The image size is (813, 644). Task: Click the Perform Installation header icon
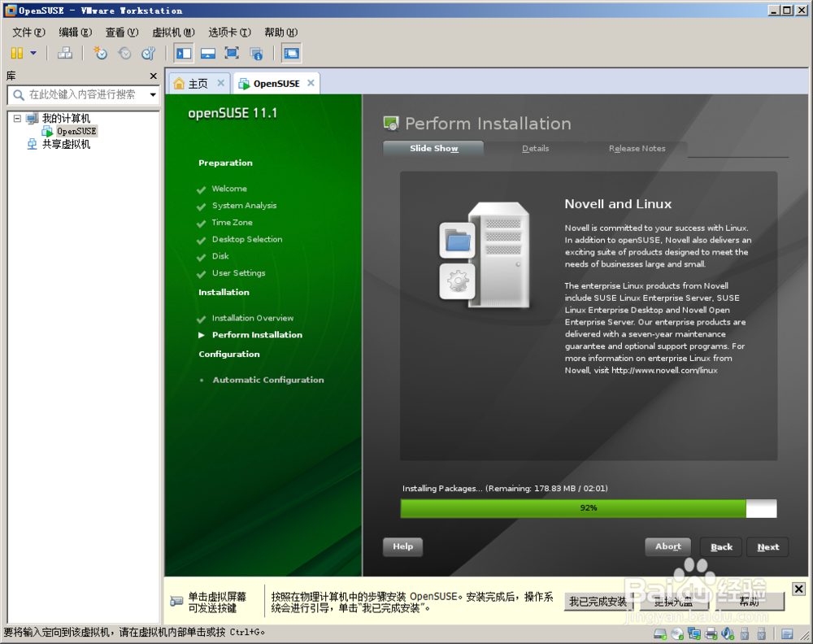pyautogui.click(x=391, y=124)
